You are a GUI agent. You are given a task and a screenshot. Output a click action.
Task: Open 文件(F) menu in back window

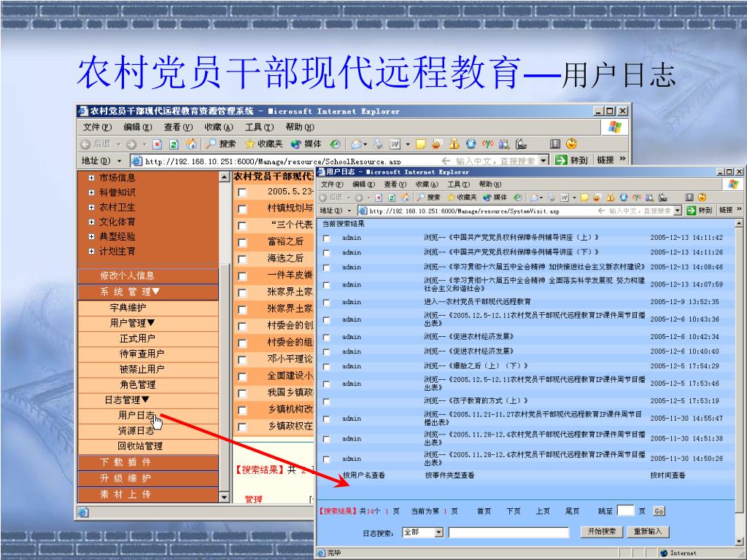coord(97,127)
